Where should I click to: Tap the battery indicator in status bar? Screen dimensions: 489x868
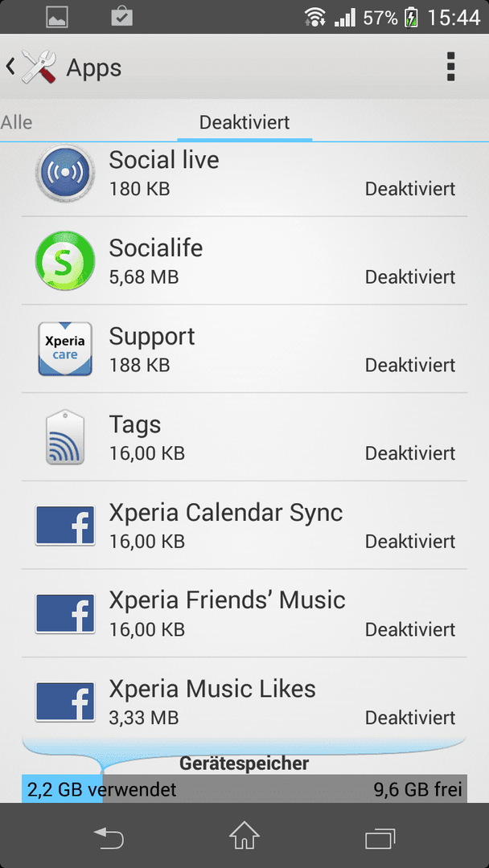411,18
